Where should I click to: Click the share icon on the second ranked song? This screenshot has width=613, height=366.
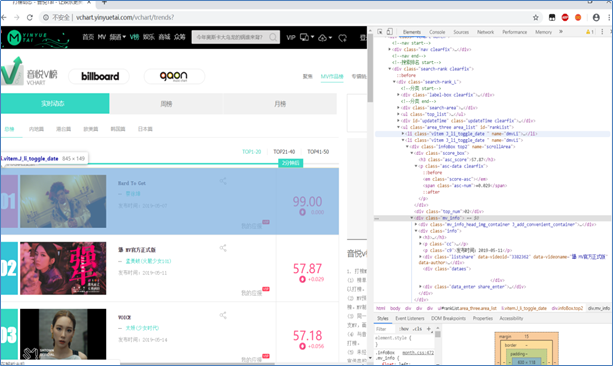click(223, 248)
